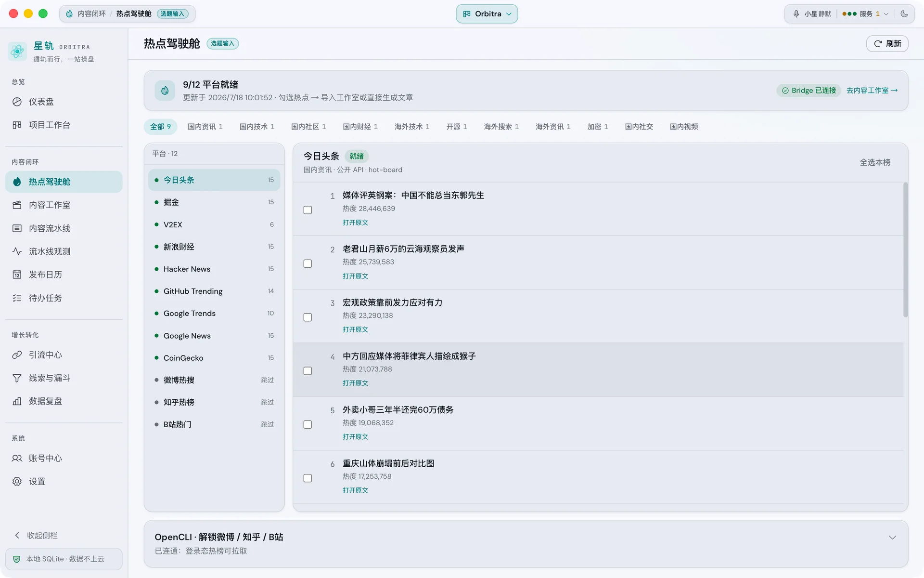Tick checkbox for 重庆山体崩塌 item
Screen dimensions: 924x578
click(308, 478)
